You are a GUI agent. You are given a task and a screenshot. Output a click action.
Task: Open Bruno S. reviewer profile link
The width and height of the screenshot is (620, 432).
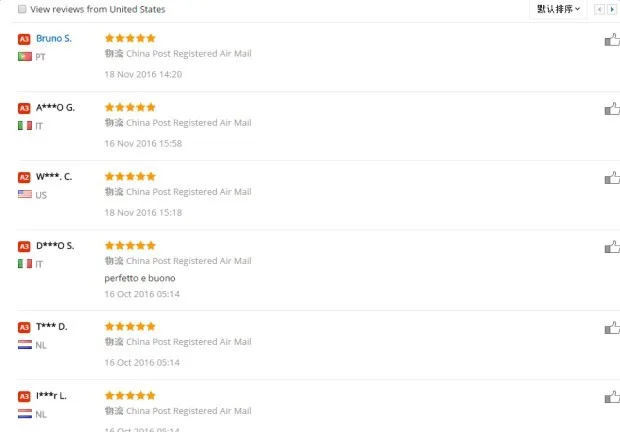click(x=54, y=38)
